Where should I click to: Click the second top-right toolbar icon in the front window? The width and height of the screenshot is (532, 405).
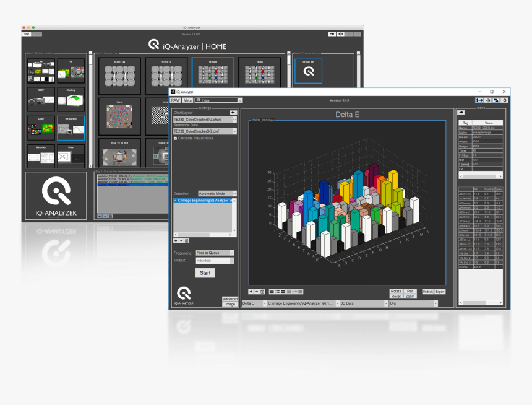tap(487, 100)
